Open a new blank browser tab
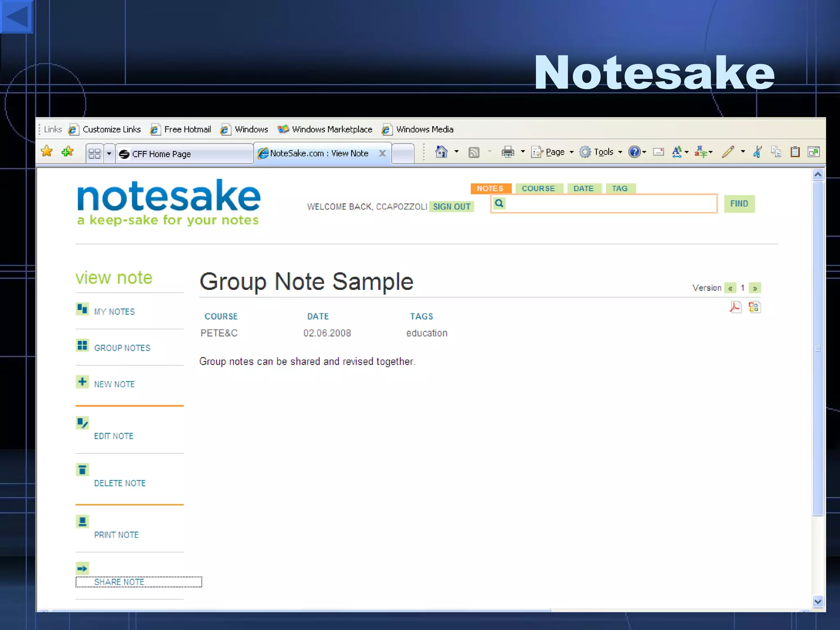The image size is (840, 630). (x=403, y=154)
